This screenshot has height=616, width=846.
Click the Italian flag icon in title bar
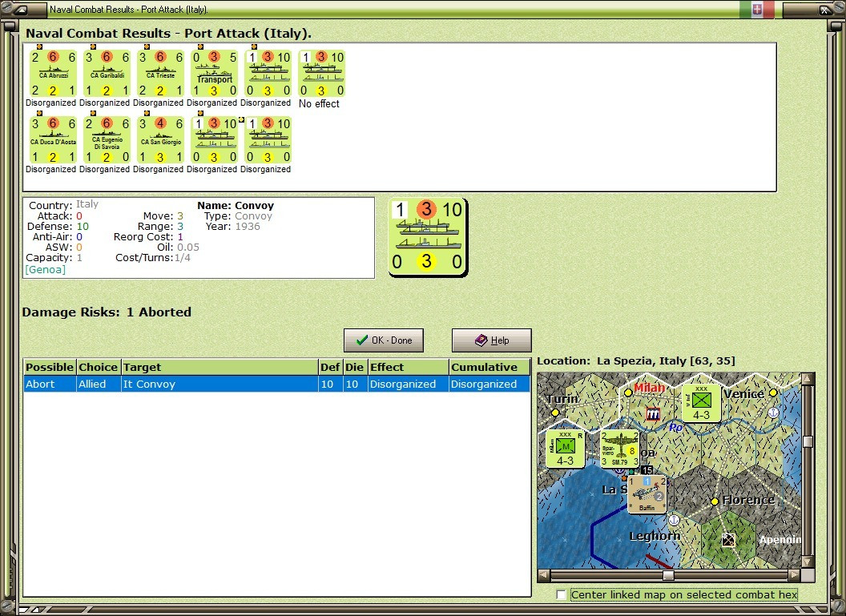click(757, 9)
